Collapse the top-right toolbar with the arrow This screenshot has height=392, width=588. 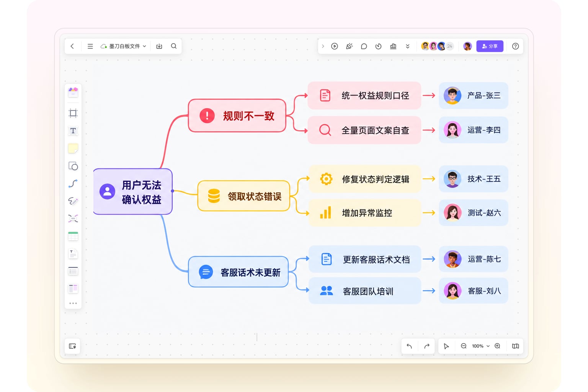[323, 46]
